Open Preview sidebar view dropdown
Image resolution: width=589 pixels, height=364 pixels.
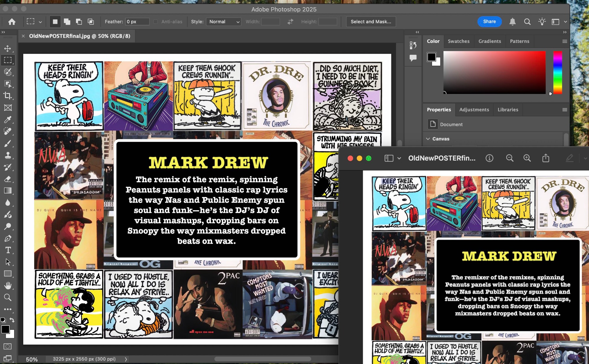pos(399,158)
